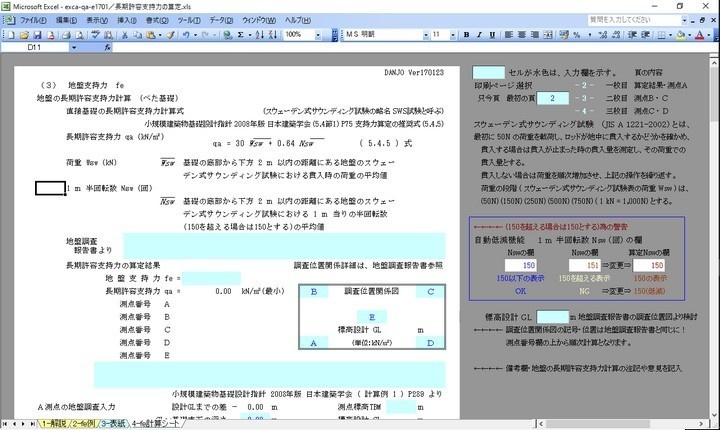This screenshot has height=430, width=720.
Task: Open a file with the folder icon
Action: [x=24, y=35]
